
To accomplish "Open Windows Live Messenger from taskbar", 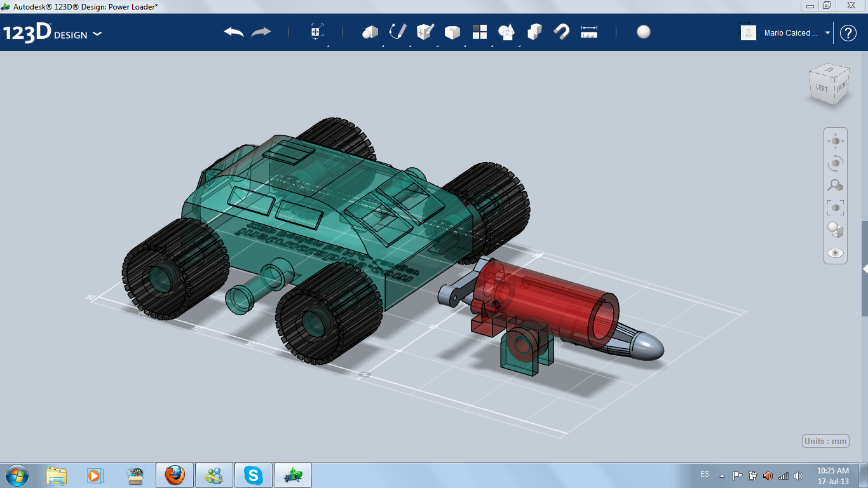I will [214, 475].
